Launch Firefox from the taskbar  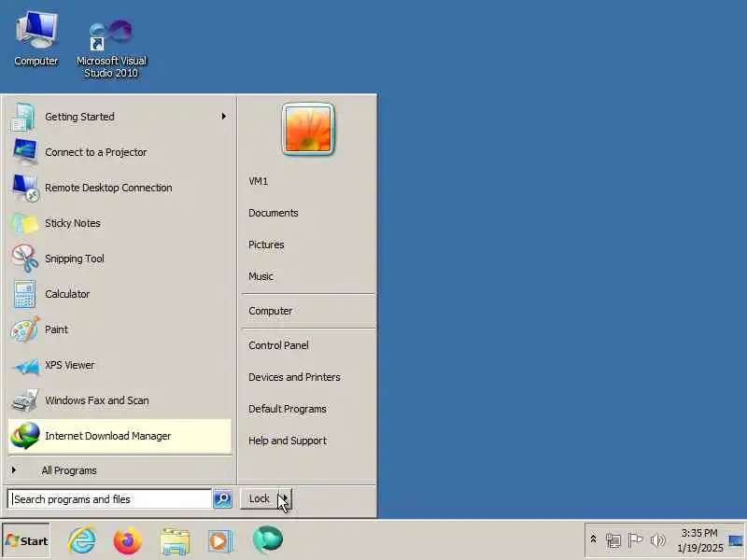point(127,540)
